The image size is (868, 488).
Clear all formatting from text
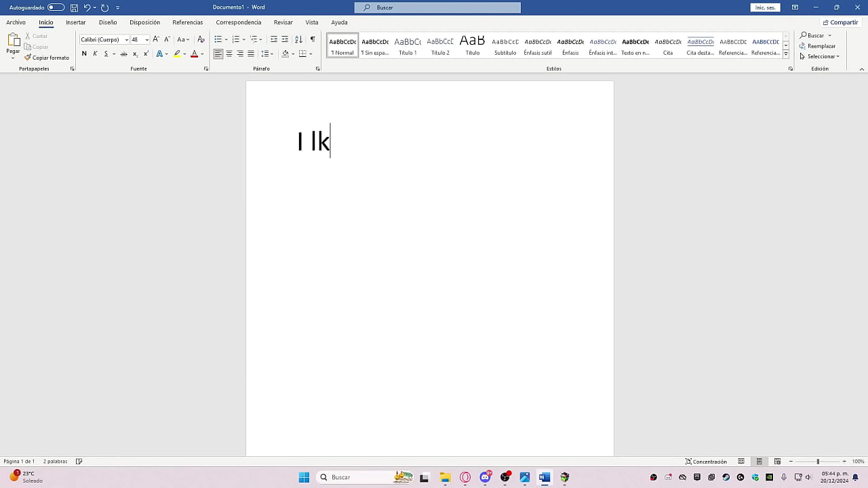(x=201, y=39)
